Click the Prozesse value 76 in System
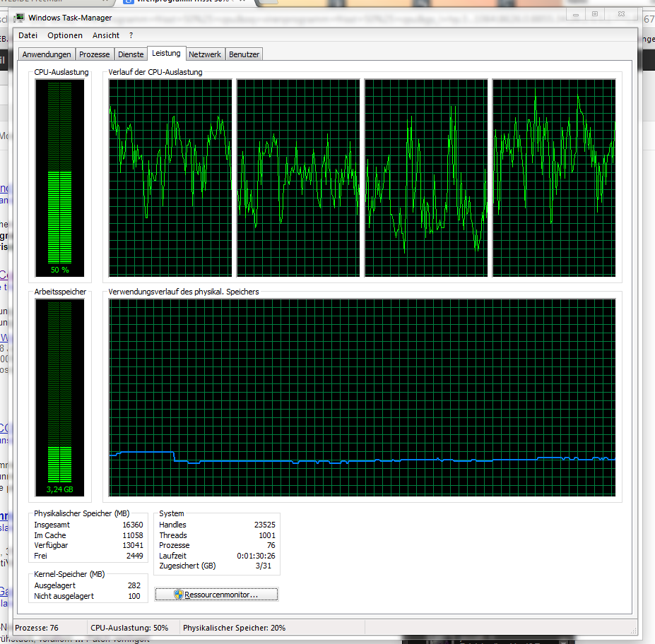This screenshot has height=644, width=655. (271, 545)
